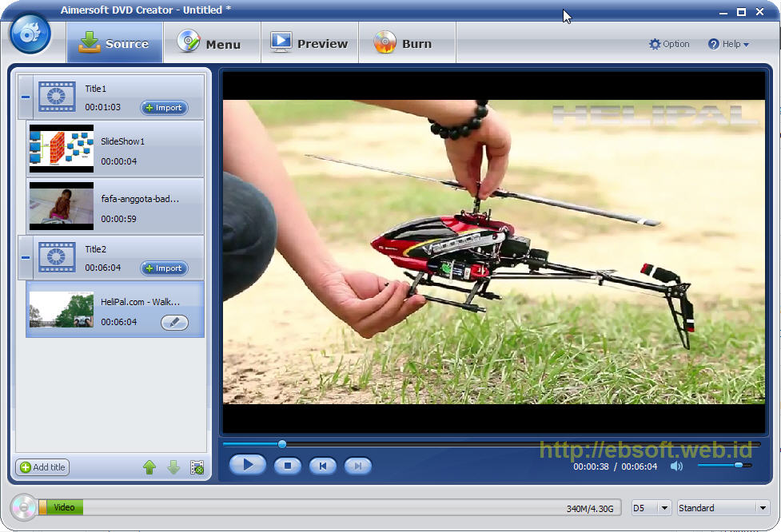Mute audio with the speaker icon
This screenshot has height=532, width=781.
tap(676, 466)
